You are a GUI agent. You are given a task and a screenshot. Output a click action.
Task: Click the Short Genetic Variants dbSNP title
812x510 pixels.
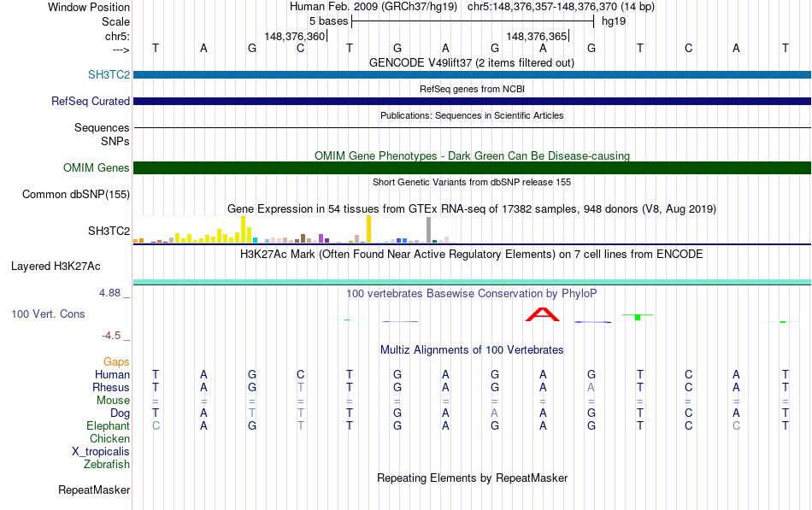click(x=472, y=182)
